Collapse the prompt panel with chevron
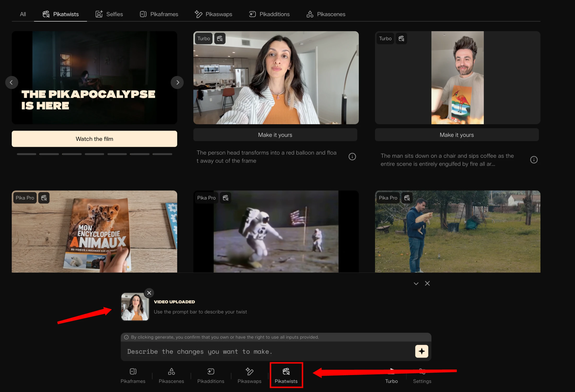This screenshot has height=392, width=575. coord(416,284)
